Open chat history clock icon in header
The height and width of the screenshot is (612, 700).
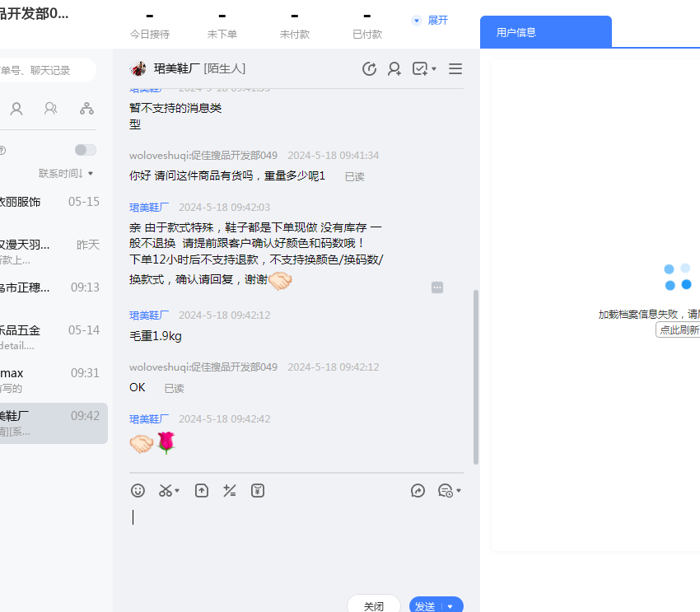tap(369, 69)
